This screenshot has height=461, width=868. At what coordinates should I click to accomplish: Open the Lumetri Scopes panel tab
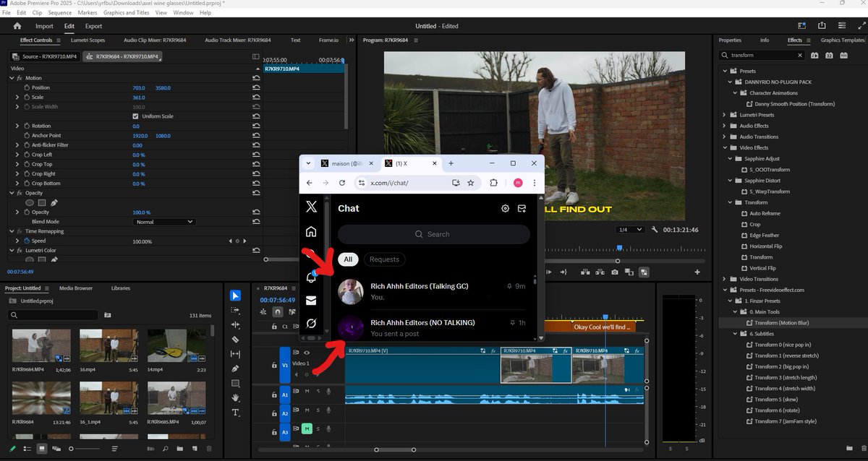88,40
